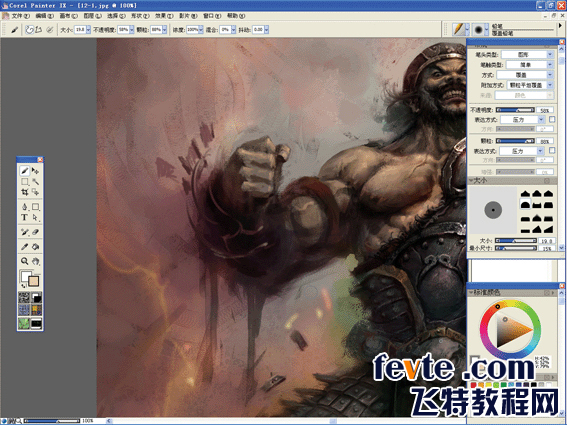This screenshot has width=567, height=425.
Task: Choose straight line strokes in property bar
Action: click(x=39, y=30)
